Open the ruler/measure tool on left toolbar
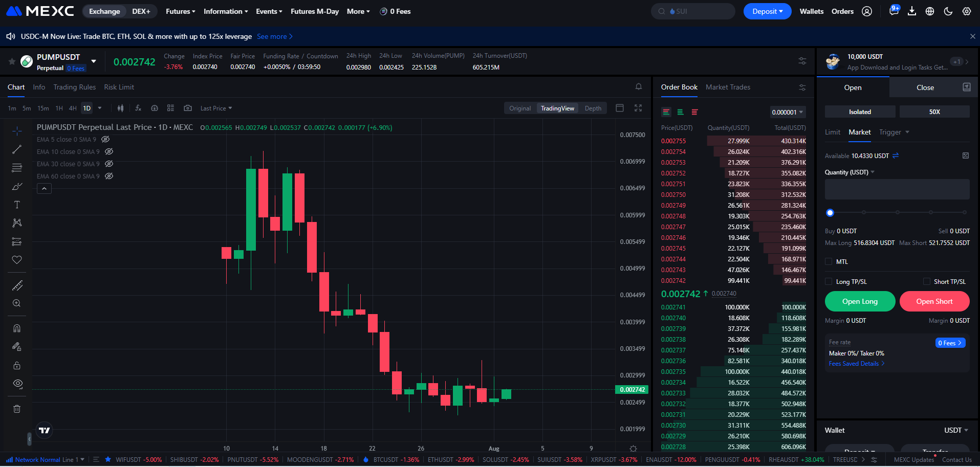Viewport: 980px width, 467px height. (x=17, y=285)
